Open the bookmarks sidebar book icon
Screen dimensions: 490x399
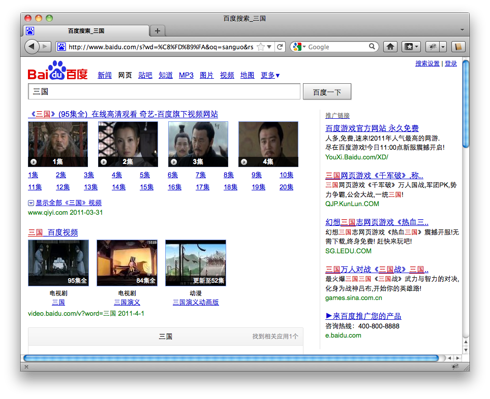(x=458, y=47)
